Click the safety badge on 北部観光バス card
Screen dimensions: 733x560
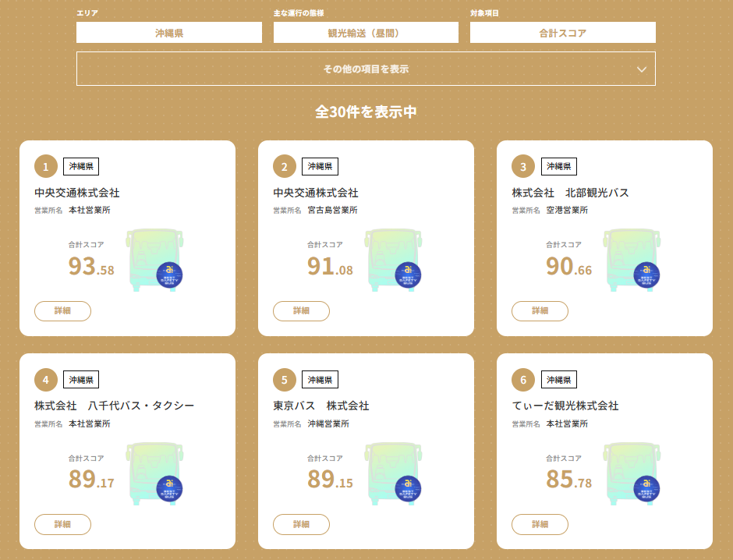[x=646, y=275]
